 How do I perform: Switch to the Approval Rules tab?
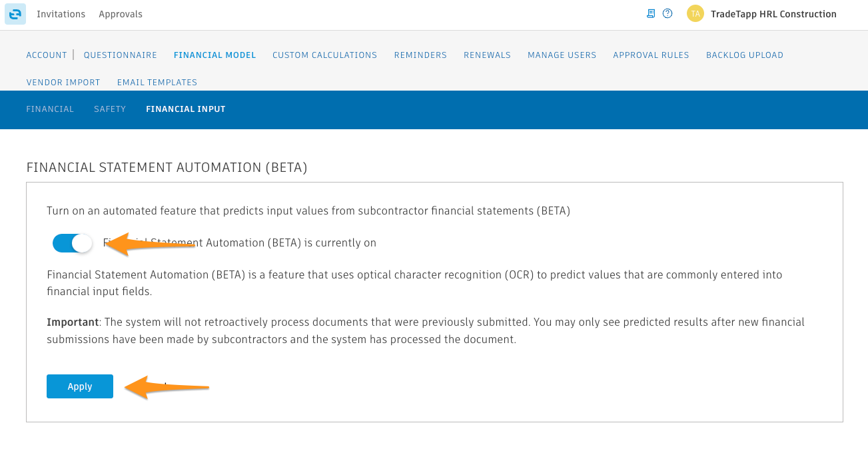[651, 55]
